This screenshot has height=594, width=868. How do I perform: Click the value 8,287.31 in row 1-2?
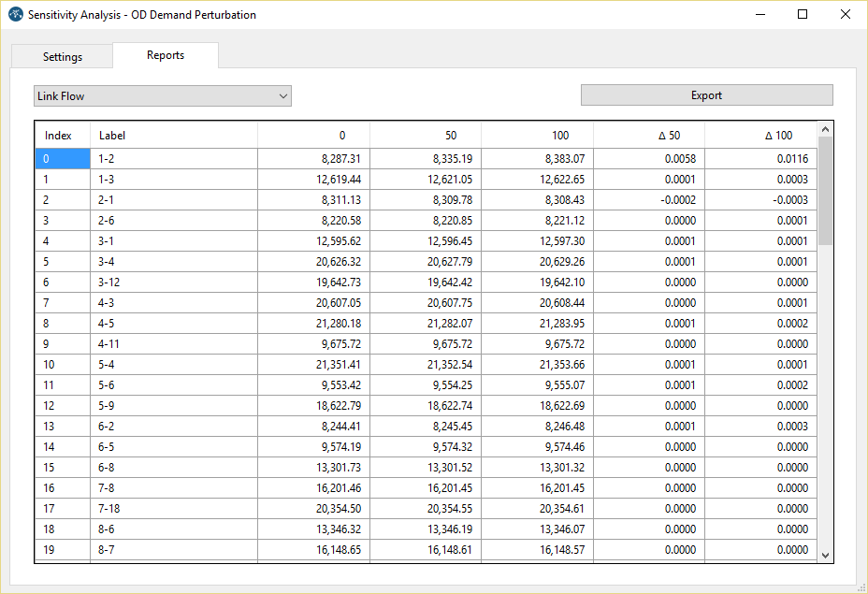pos(313,159)
